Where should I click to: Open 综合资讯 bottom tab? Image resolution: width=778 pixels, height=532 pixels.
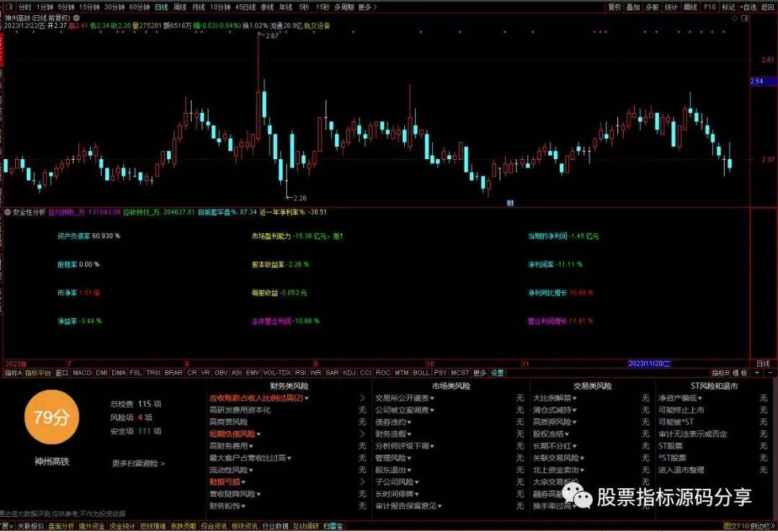coord(215,526)
